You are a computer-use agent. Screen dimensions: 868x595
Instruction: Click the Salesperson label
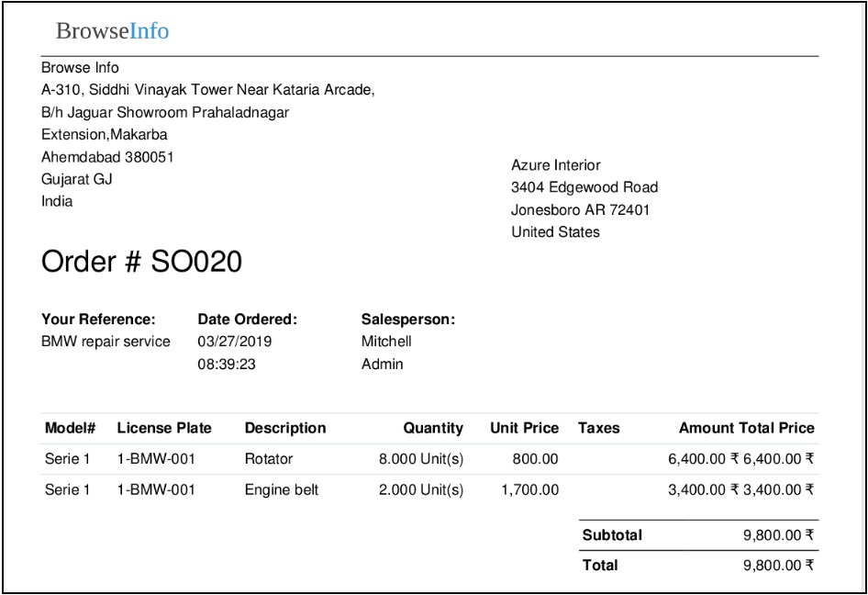click(x=407, y=320)
